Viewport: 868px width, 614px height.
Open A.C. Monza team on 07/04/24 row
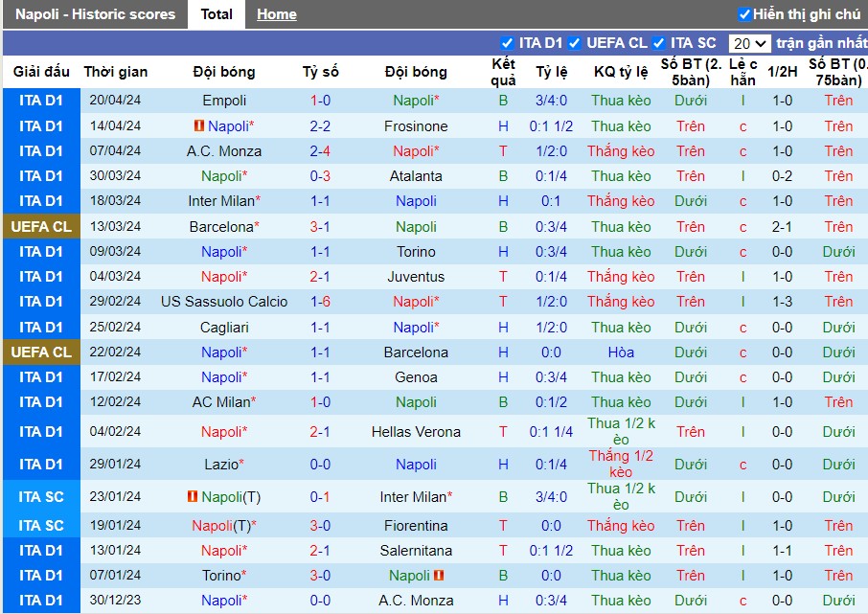pos(224,151)
